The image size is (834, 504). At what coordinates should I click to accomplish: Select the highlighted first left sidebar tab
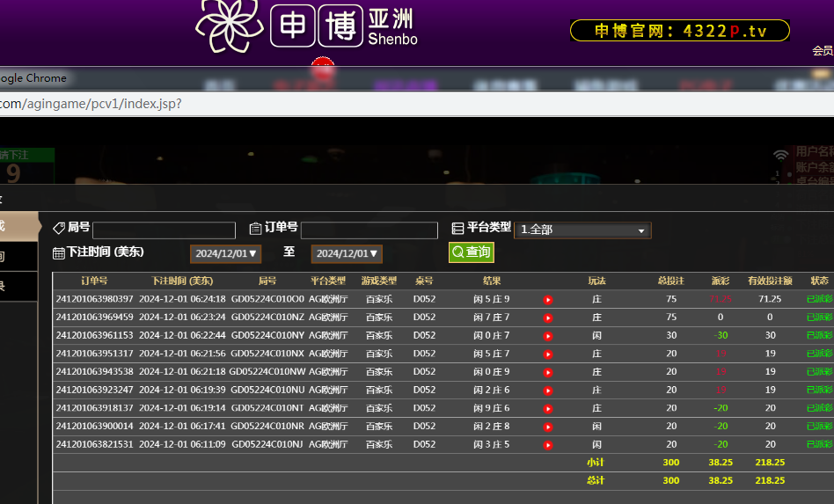pos(18,226)
